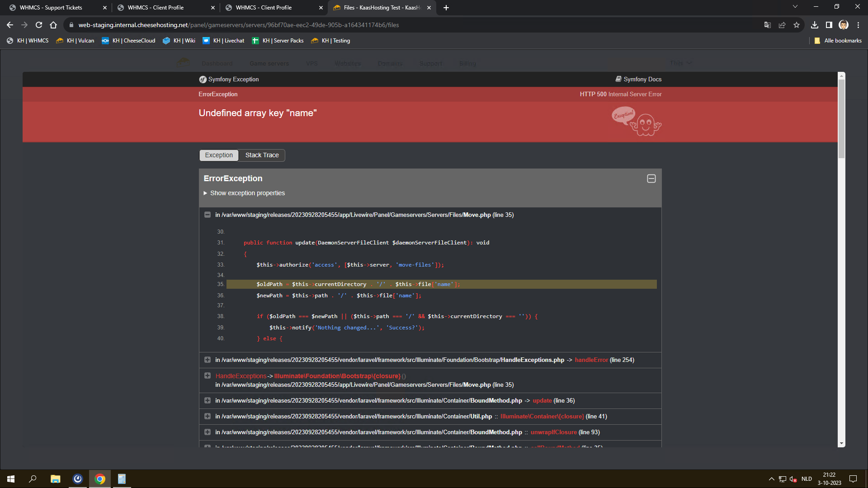Open File Explorer from the taskbar

[55, 479]
